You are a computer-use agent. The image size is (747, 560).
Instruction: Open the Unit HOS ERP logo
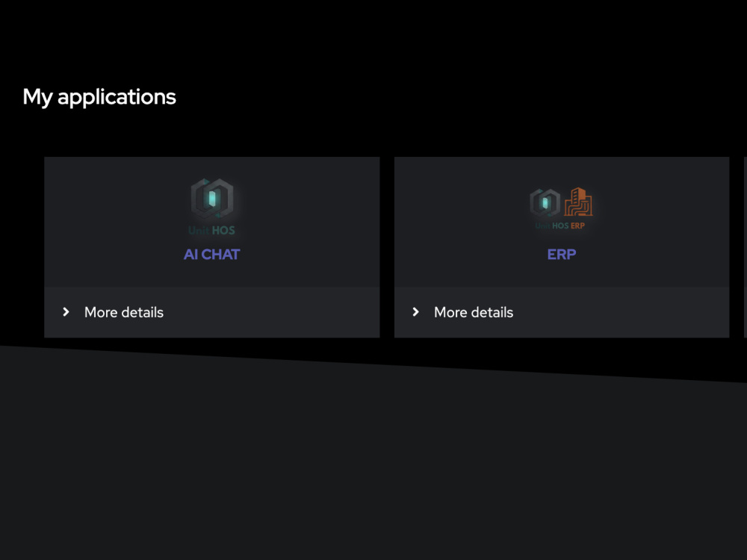click(561, 208)
